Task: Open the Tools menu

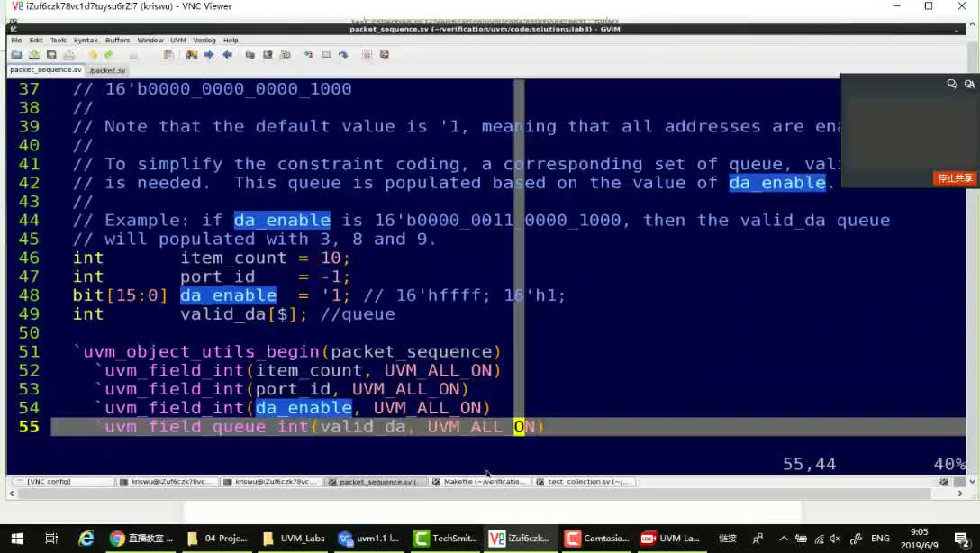Action: pyautogui.click(x=59, y=40)
